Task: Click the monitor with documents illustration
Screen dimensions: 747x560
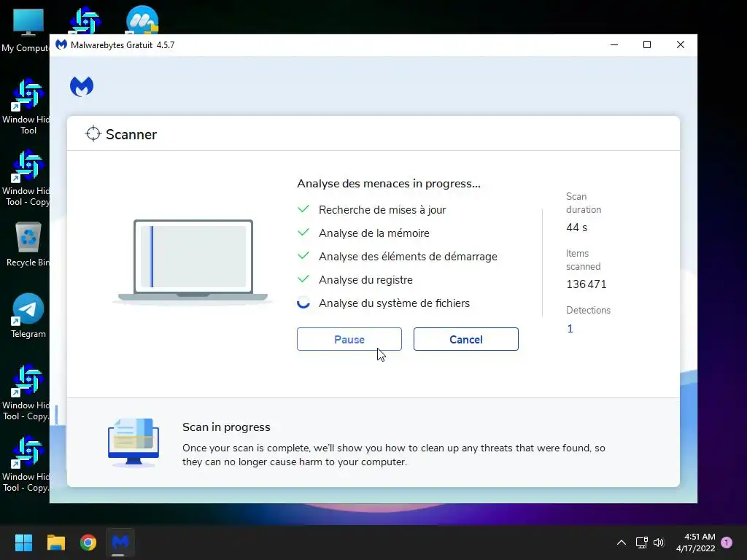Action: (x=133, y=443)
